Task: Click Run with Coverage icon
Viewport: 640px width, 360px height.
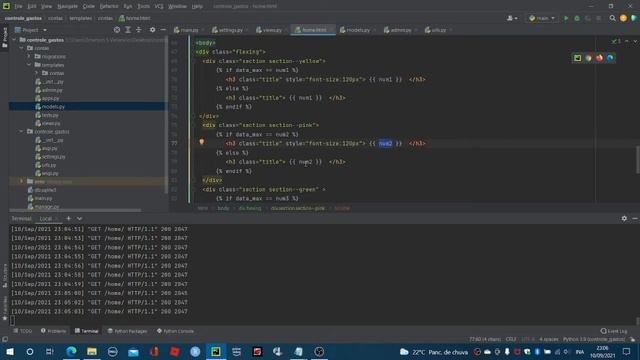Action: [x=588, y=18]
